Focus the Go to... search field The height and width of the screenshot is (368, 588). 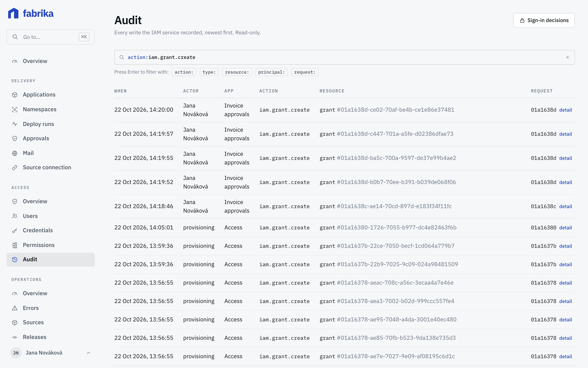point(51,37)
